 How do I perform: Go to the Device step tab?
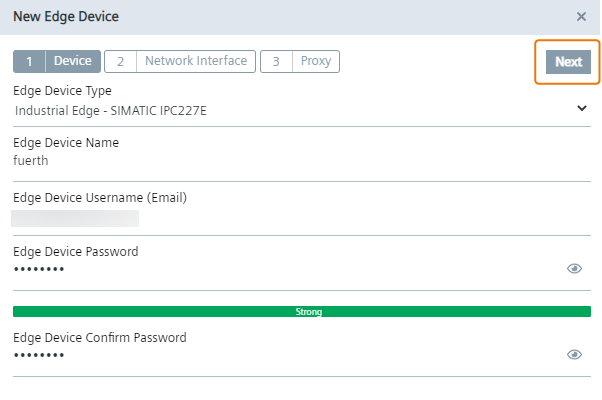tap(72, 61)
